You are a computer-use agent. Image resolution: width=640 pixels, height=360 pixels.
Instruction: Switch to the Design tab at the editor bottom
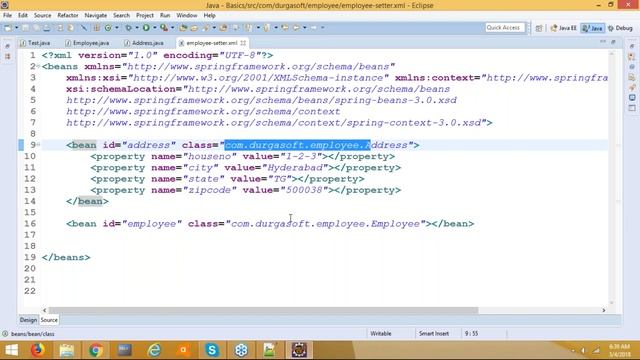28,320
